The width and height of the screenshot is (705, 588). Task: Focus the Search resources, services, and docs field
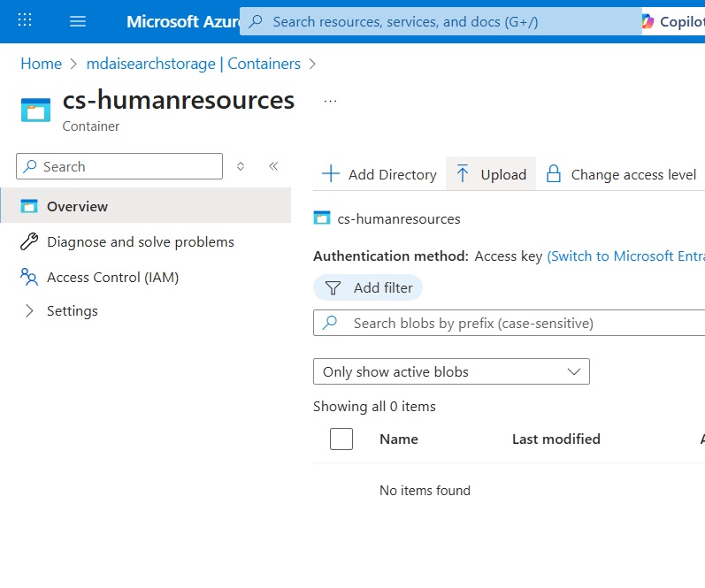441,21
